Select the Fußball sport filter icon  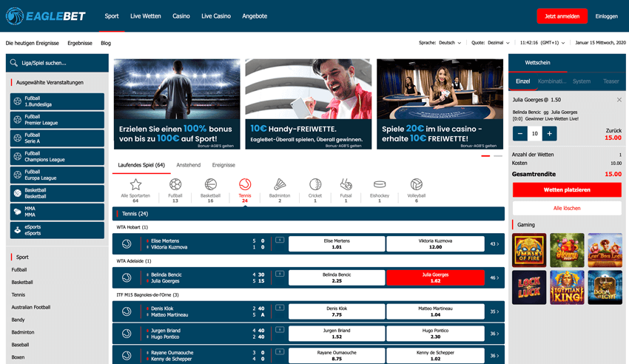(175, 184)
